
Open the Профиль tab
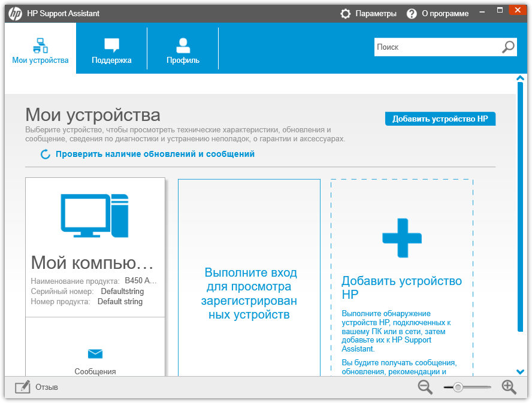point(183,48)
